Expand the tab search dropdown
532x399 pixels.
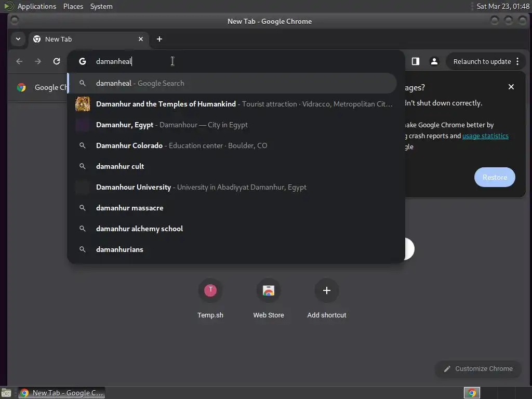[18, 39]
